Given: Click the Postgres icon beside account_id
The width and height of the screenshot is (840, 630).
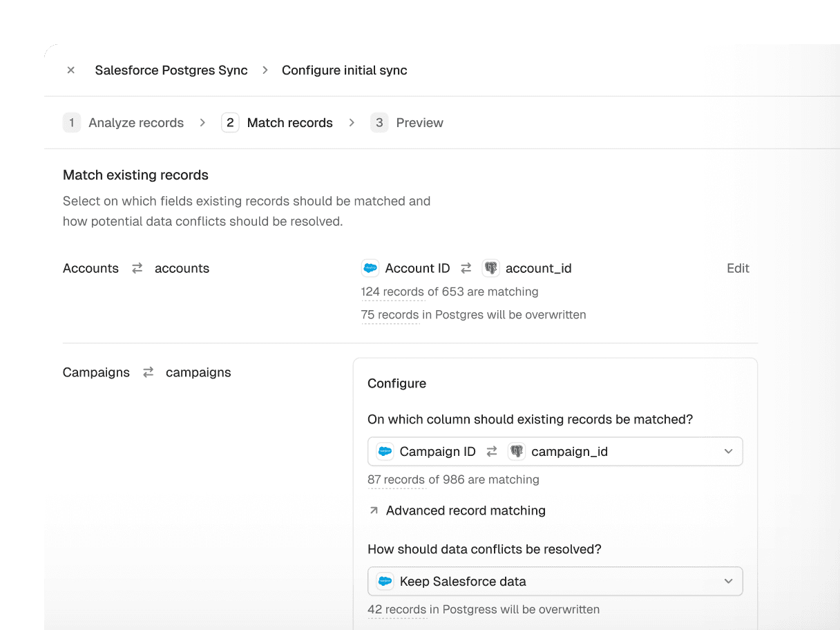Looking at the screenshot, I should [x=490, y=268].
